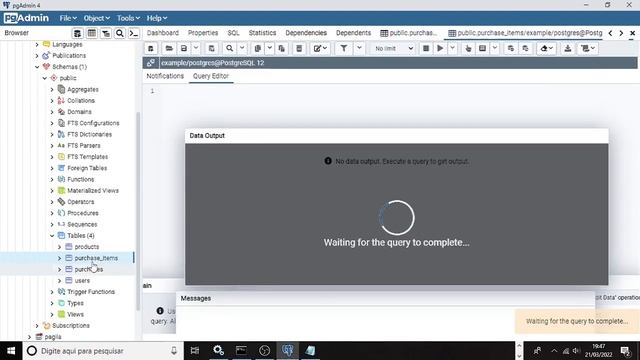
Task: Switch to the SQL tab
Action: pos(233,33)
